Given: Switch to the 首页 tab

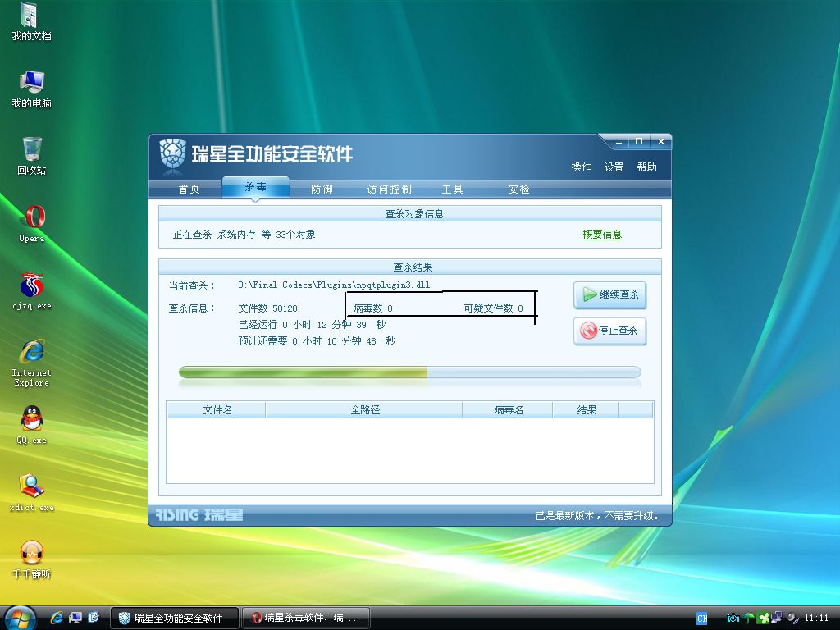Looking at the screenshot, I should point(189,189).
